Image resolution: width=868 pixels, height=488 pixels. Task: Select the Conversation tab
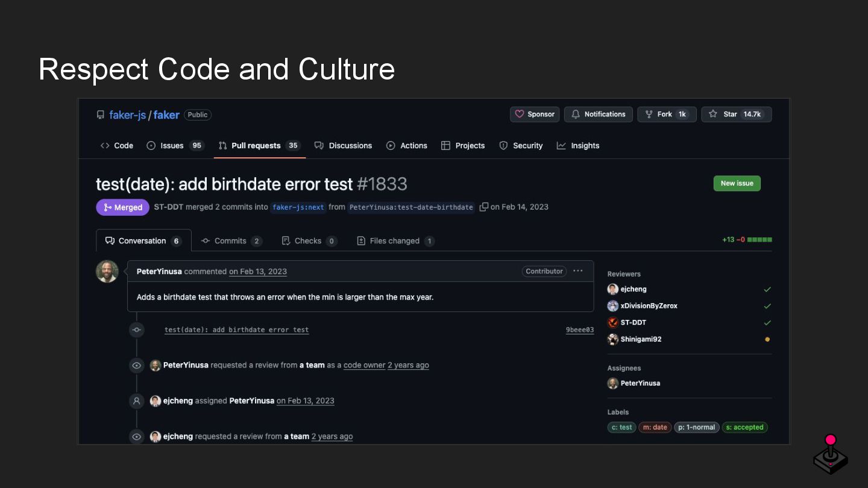coord(143,240)
